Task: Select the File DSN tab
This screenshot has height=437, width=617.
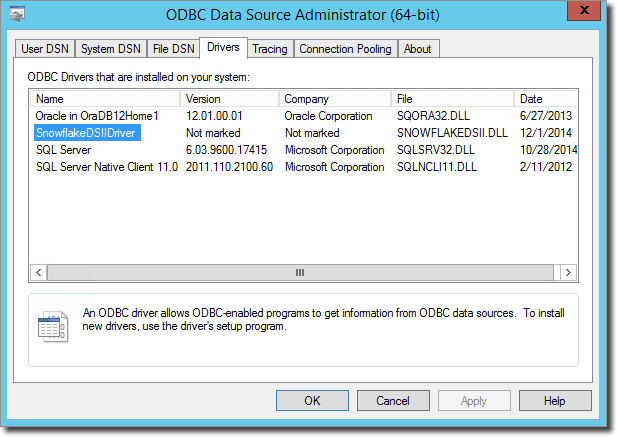Action: tap(174, 49)
